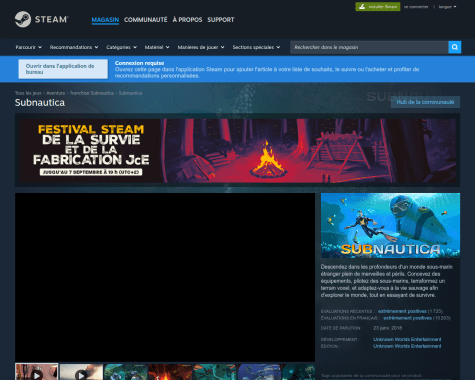Screen dimensions: 475x380
Task: Expand the Catégories dropdown
Action: tap(122, 47)
